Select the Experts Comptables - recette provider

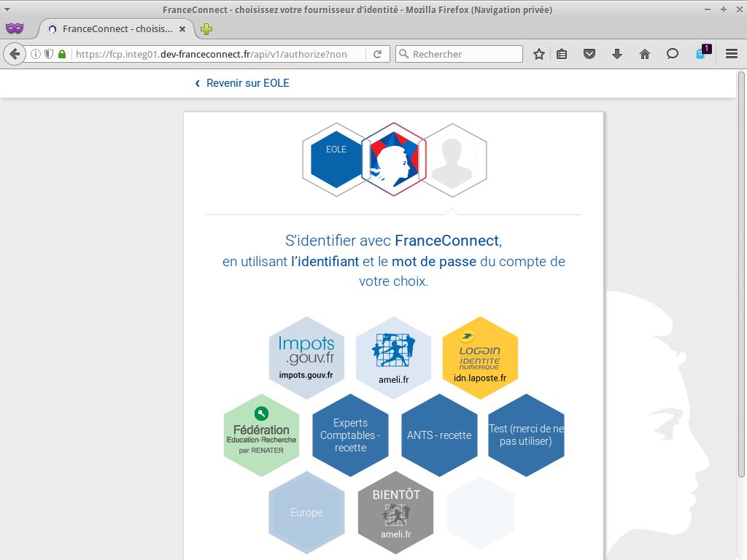(x=350, y=435)
